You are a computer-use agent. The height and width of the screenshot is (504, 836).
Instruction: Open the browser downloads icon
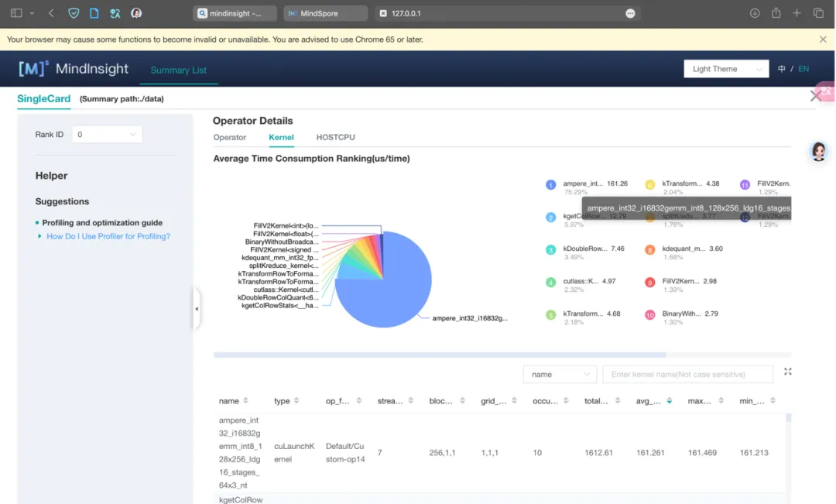tap(755, 13)
